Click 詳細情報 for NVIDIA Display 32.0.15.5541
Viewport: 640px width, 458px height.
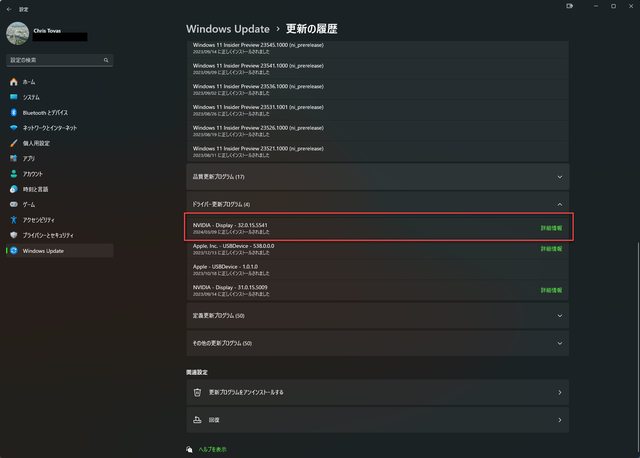(551, 228)
